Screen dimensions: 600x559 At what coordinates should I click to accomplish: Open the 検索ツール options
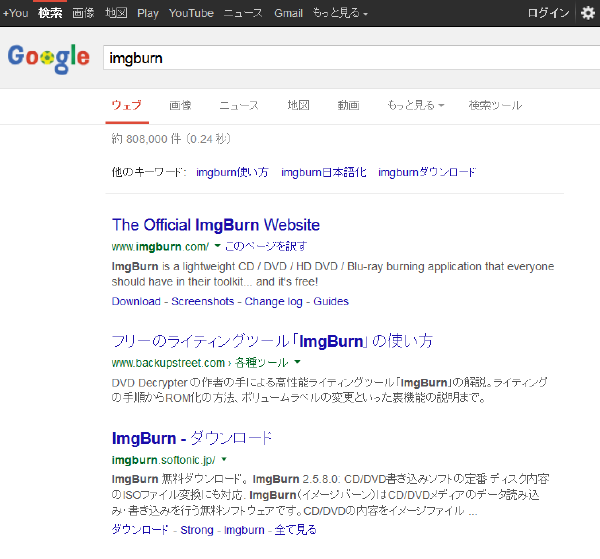pyautogui.click(x=495, y=105)
